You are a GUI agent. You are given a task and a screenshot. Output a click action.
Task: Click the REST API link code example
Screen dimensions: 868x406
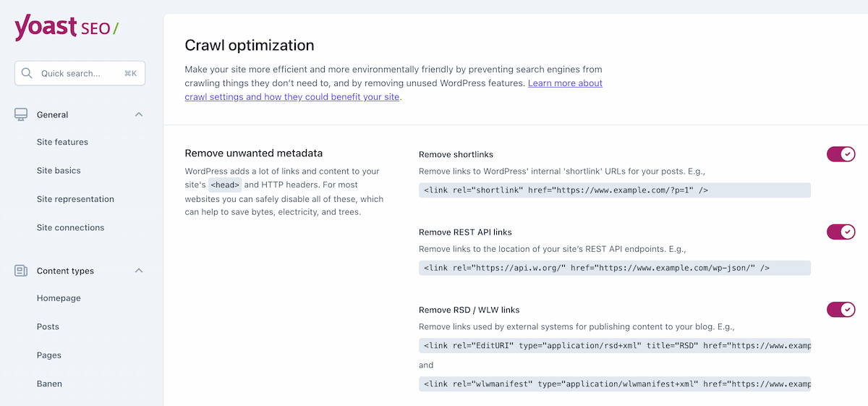point(615,268)
